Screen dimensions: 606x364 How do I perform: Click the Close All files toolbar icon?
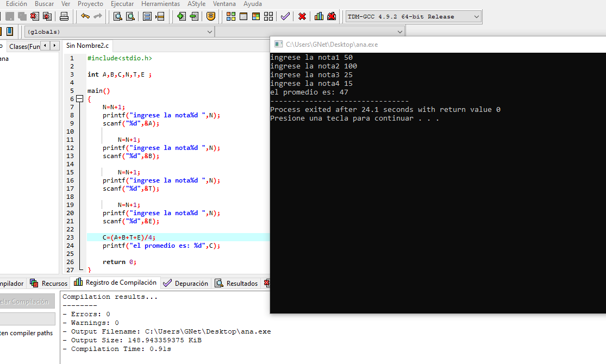click(x=47, y=16)
